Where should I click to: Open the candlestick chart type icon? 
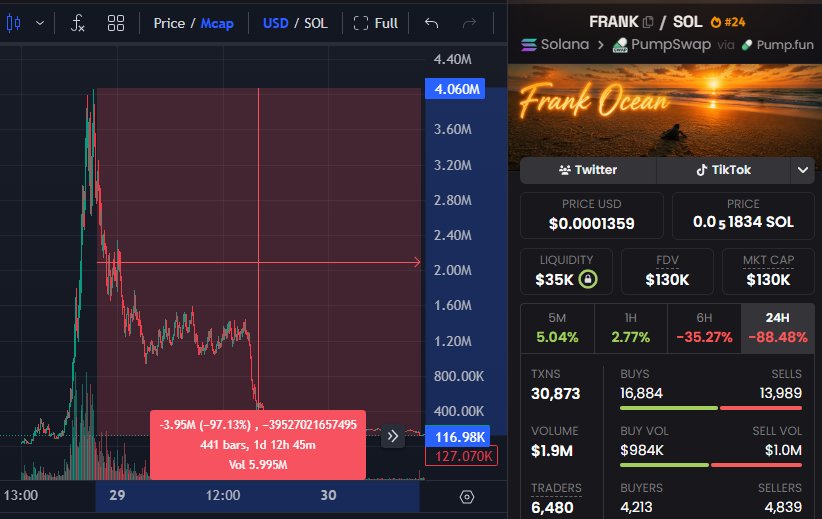coord(13,23)
